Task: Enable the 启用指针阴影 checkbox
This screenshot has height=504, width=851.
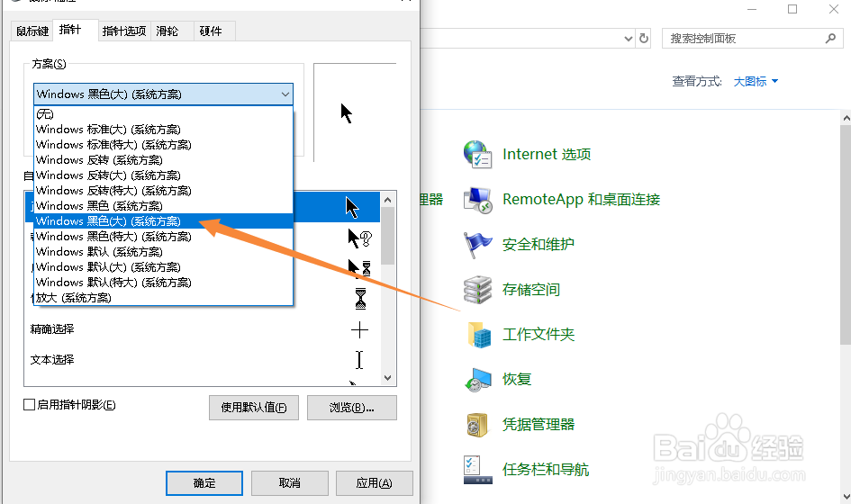Action: [x=30, y=405]
